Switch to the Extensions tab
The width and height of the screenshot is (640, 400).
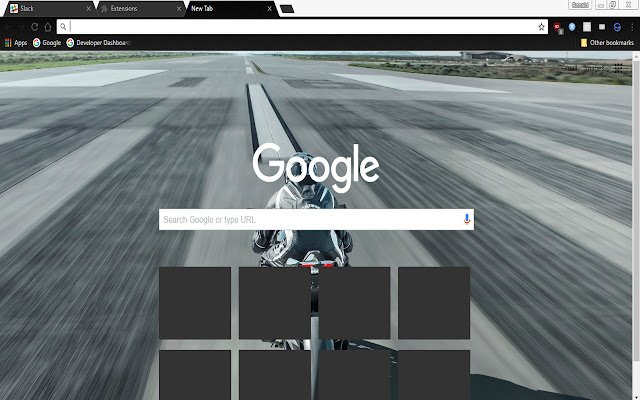click(141, 9)
